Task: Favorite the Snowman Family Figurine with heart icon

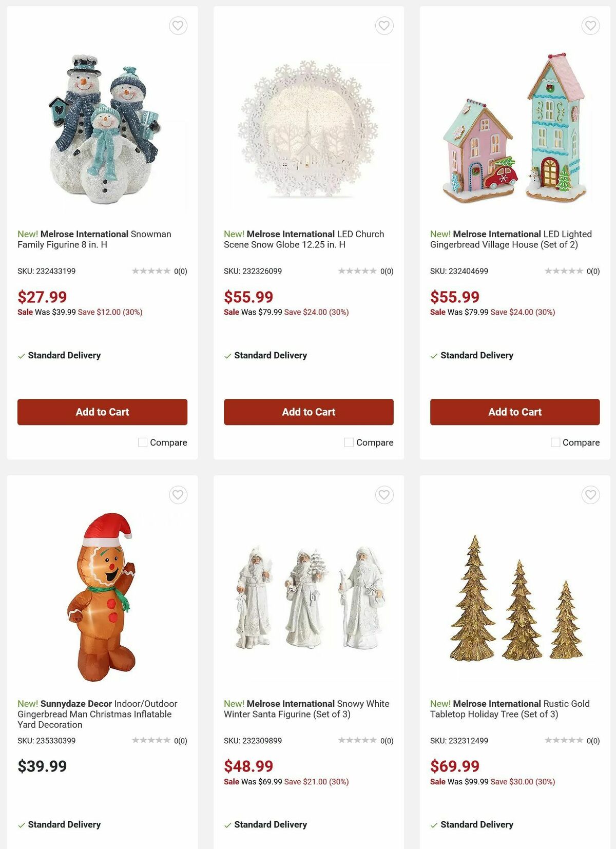Action: (x=178, y=26)
